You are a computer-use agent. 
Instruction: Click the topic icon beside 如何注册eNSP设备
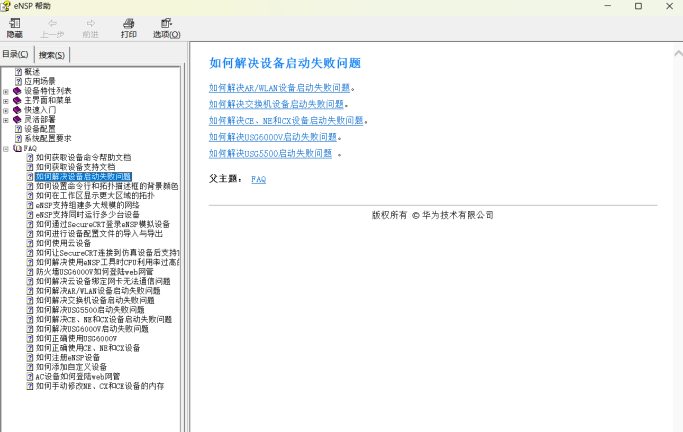[30, 358]
